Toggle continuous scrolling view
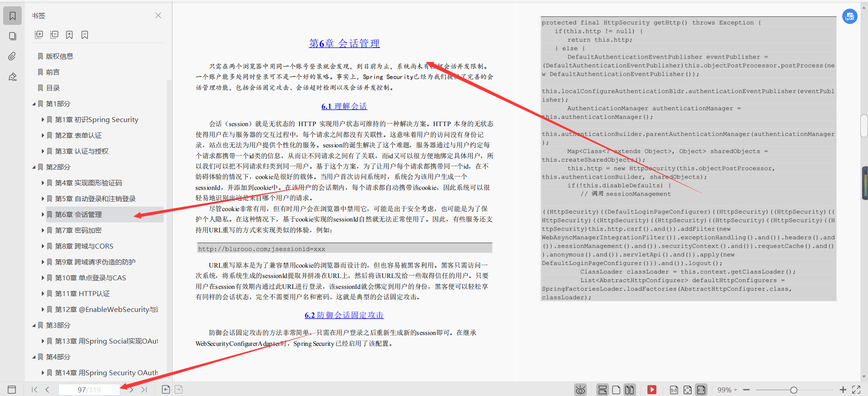The image size is (868, 396). click(603, 390)
